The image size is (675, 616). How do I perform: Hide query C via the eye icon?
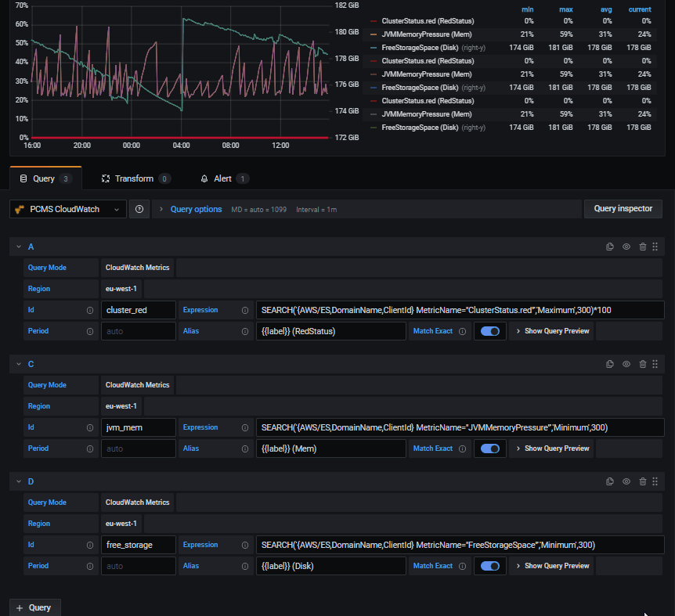point(626,363)
